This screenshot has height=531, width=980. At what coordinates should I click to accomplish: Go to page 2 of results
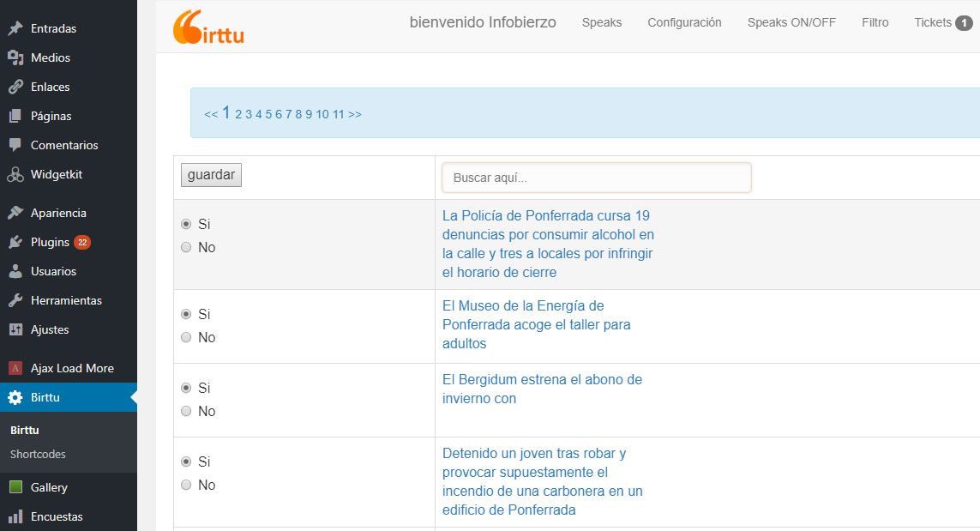point(238,114)
